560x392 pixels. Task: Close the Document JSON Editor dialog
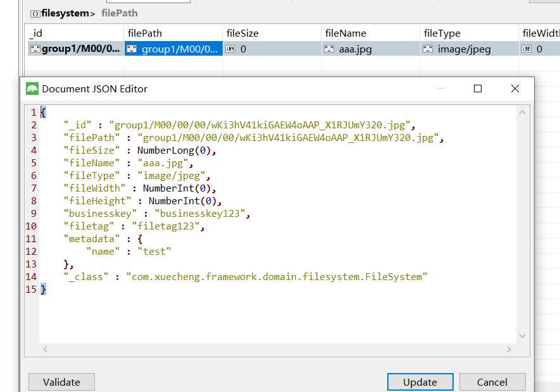(514, 89)
